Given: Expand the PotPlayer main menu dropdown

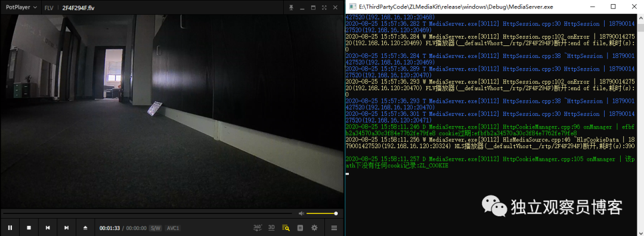Looking at the screenshot, I should pyautogui.click(x=21, y=7).
